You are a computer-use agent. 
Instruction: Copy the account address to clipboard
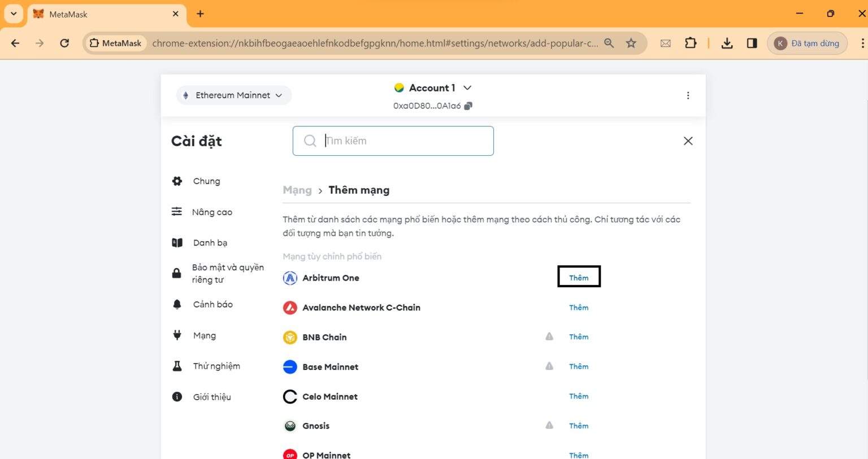(468, 106)
